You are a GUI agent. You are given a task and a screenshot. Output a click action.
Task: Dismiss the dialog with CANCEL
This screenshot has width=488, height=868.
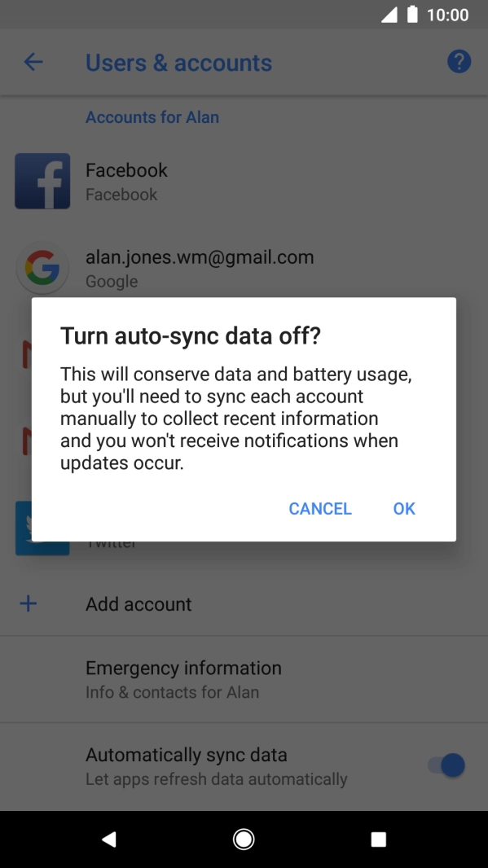(x=320, y=508)
